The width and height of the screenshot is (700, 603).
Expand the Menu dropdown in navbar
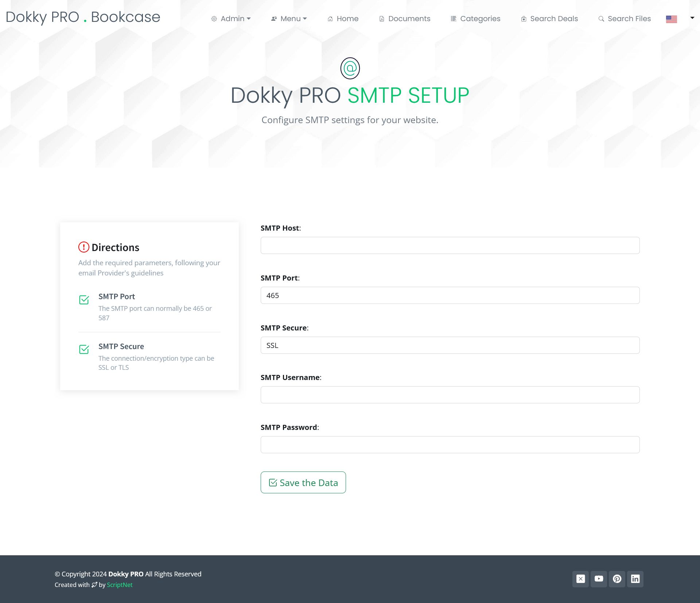[289, 19]
